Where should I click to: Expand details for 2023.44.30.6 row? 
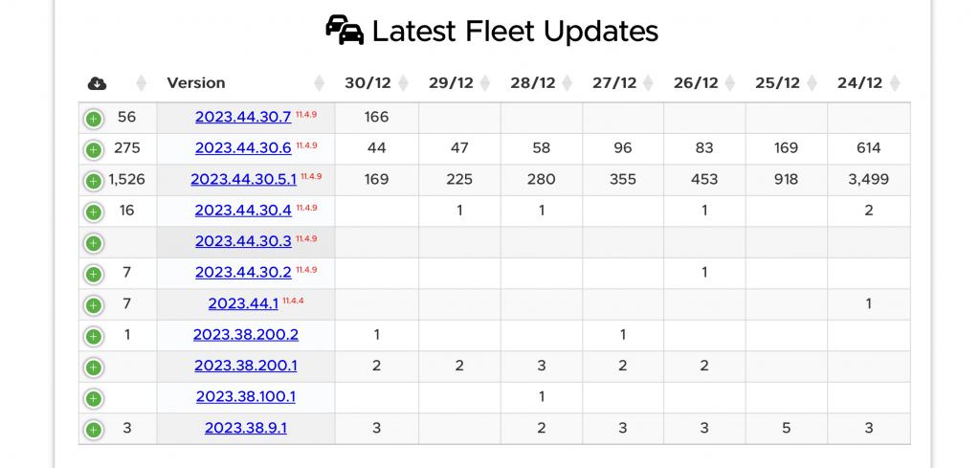[93, 150]
